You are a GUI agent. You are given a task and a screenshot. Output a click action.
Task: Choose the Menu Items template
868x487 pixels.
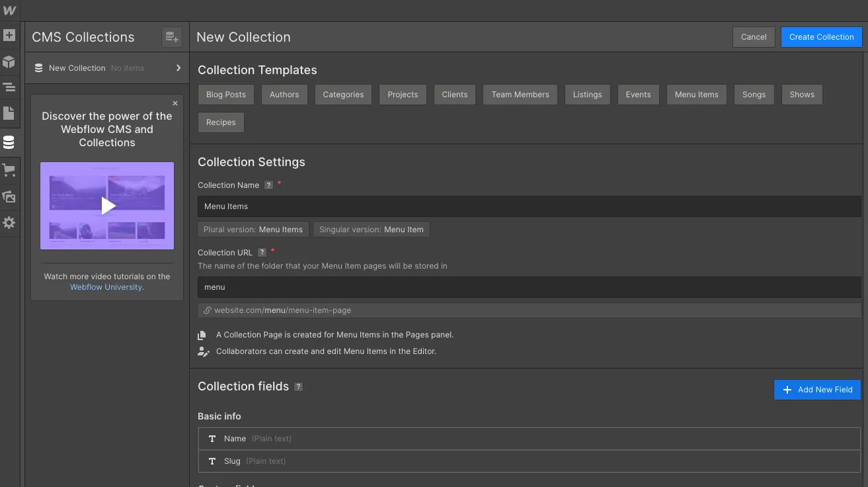coord(697,95)
